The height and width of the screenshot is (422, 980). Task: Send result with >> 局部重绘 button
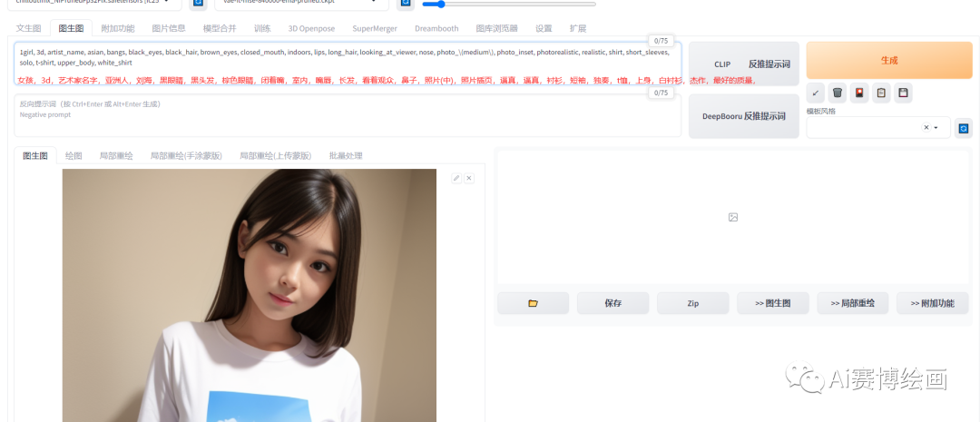coord(853,303)
